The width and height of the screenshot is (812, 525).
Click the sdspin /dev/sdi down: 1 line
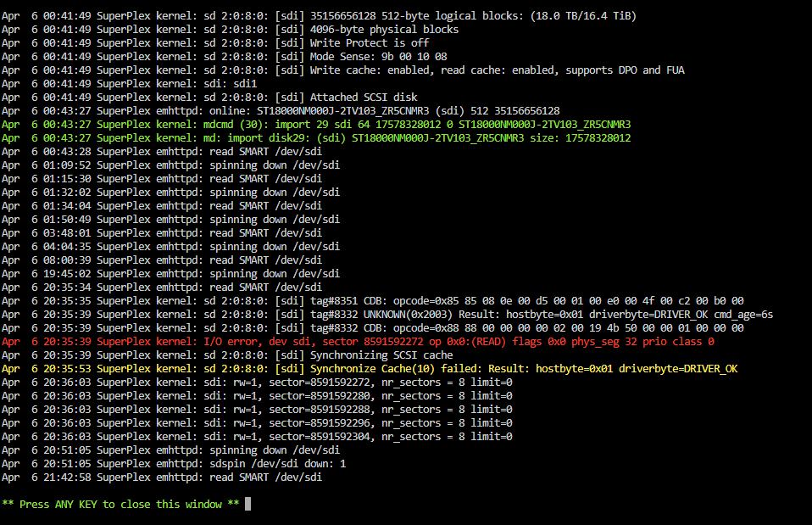click(174, 464)
